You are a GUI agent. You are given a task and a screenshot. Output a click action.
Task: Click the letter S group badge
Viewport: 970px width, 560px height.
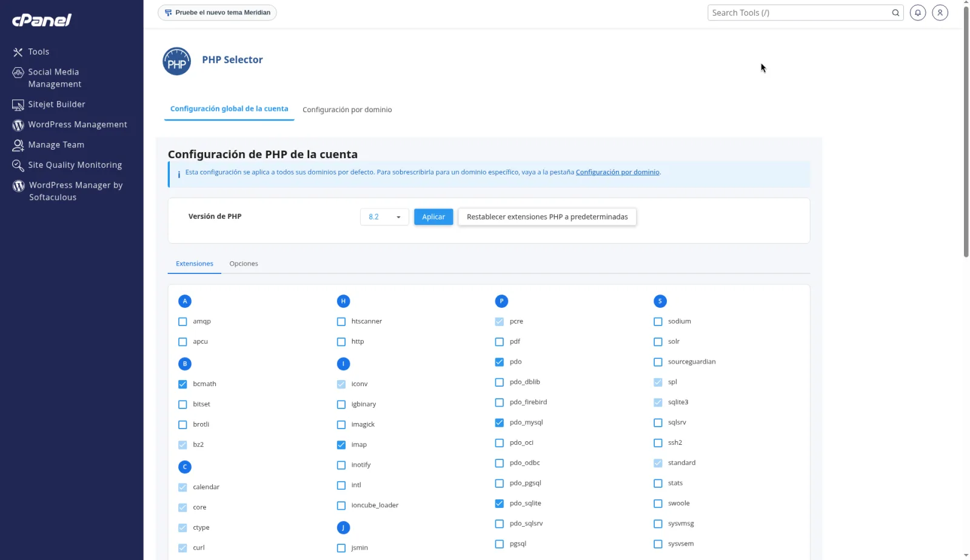coord(660,301)
